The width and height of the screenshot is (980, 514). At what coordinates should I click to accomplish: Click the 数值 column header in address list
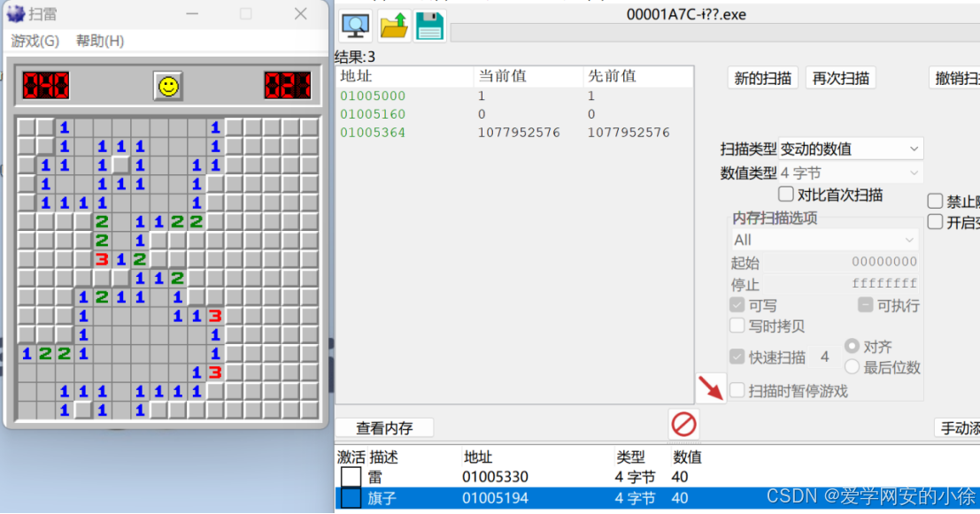click(x=687, y=457)
